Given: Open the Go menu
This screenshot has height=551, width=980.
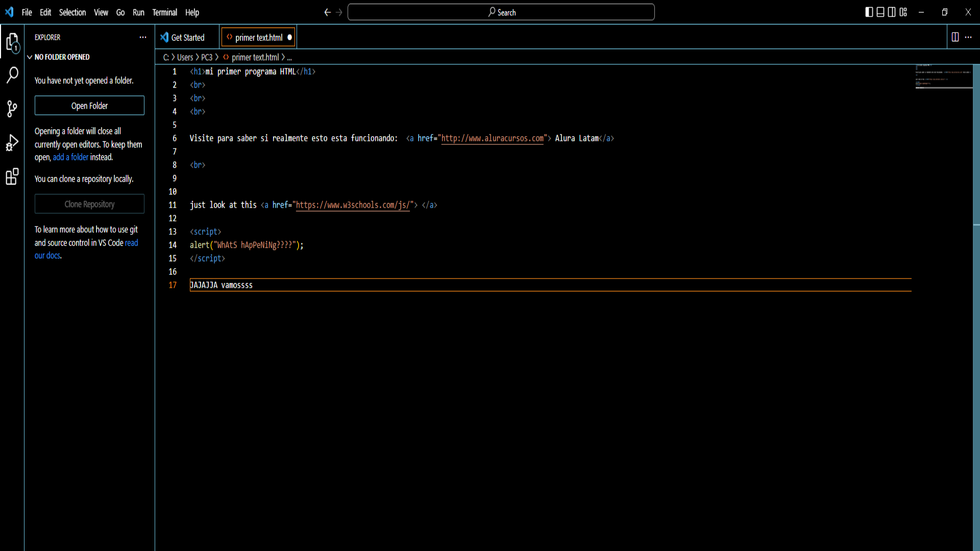Looking at the screenshot, I should pos(120,12).
